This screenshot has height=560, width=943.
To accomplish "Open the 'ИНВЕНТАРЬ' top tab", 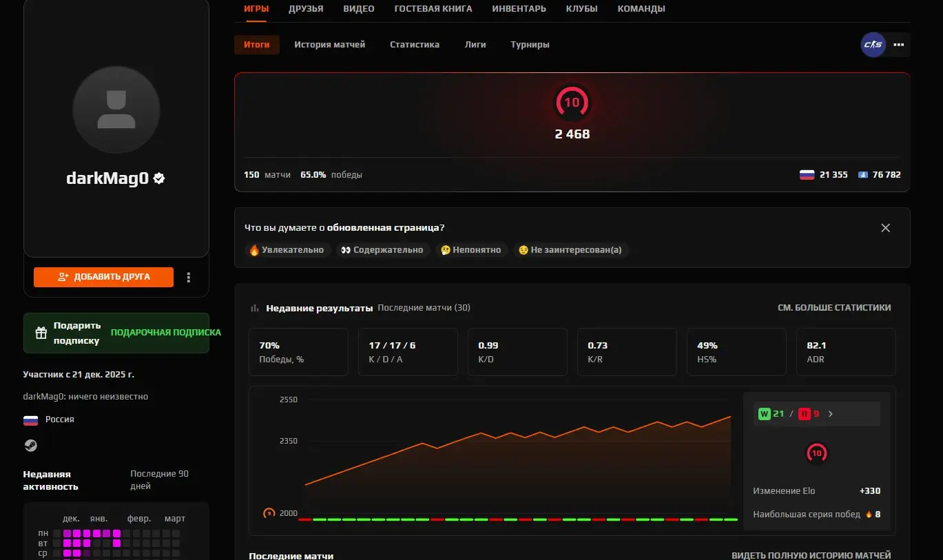I will click(x=519, y=9).
